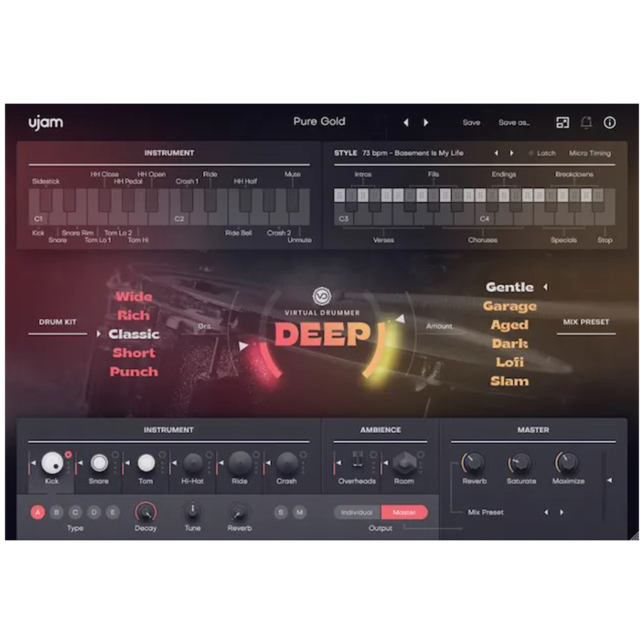Click the resize window icon
The width and height of the screenshot is (644, 644).
562,123
